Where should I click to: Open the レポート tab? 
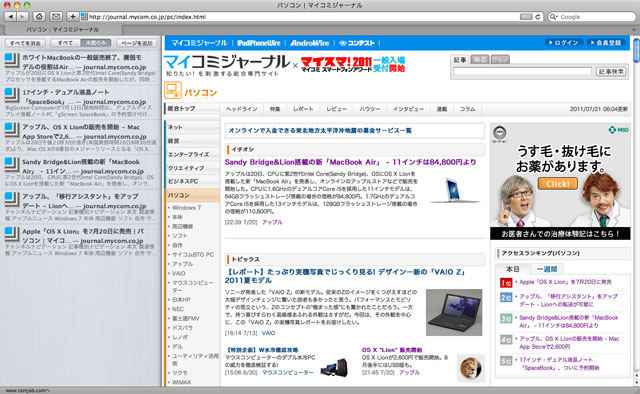coord(303,109)
